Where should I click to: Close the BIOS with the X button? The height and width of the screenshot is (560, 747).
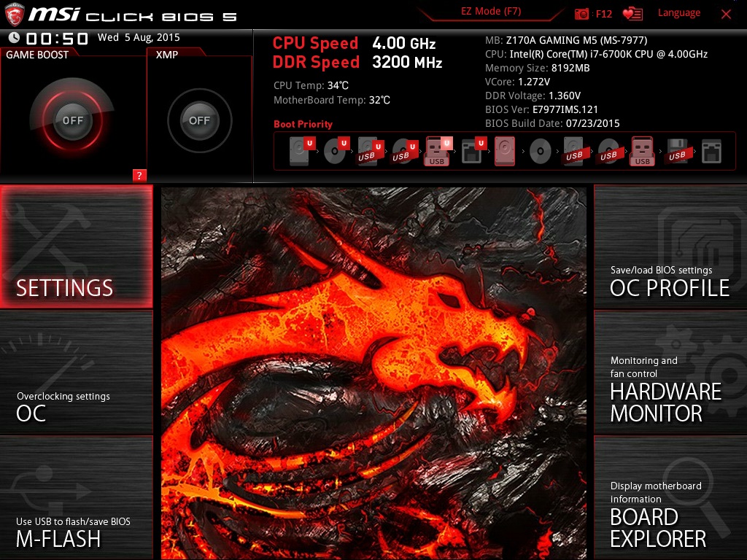(726, 15)
